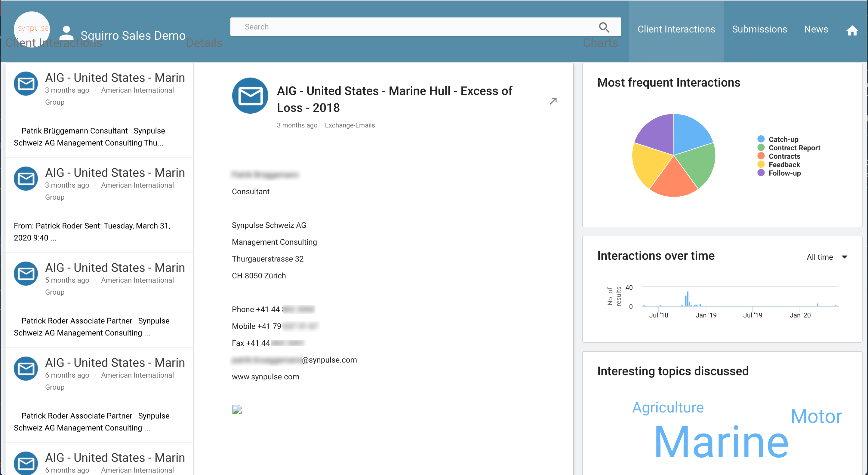Click into the Search field
Viewport: 868px width, 475px height.
pyautogui.click(x=414, y=27)
